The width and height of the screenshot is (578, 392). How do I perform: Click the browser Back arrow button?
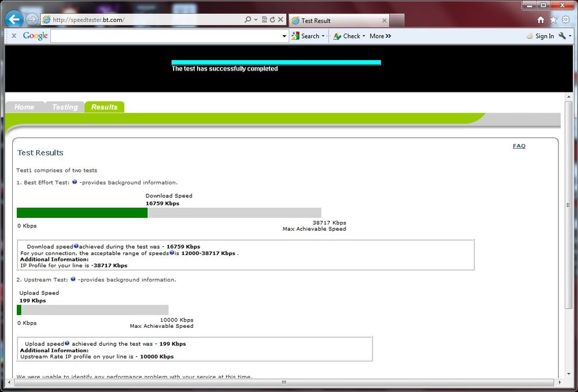(14, 20)
